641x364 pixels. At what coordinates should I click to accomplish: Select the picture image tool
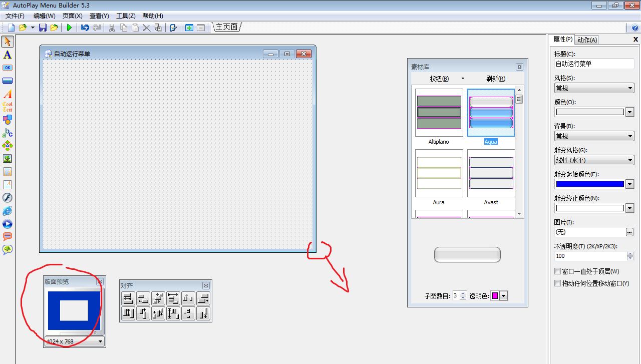click(8, 159)
